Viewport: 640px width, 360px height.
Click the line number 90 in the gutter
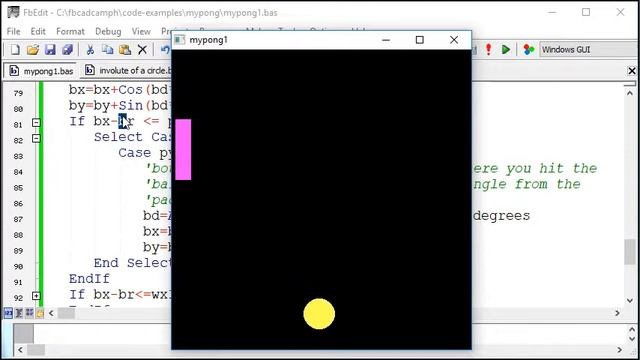click(18, 267)
